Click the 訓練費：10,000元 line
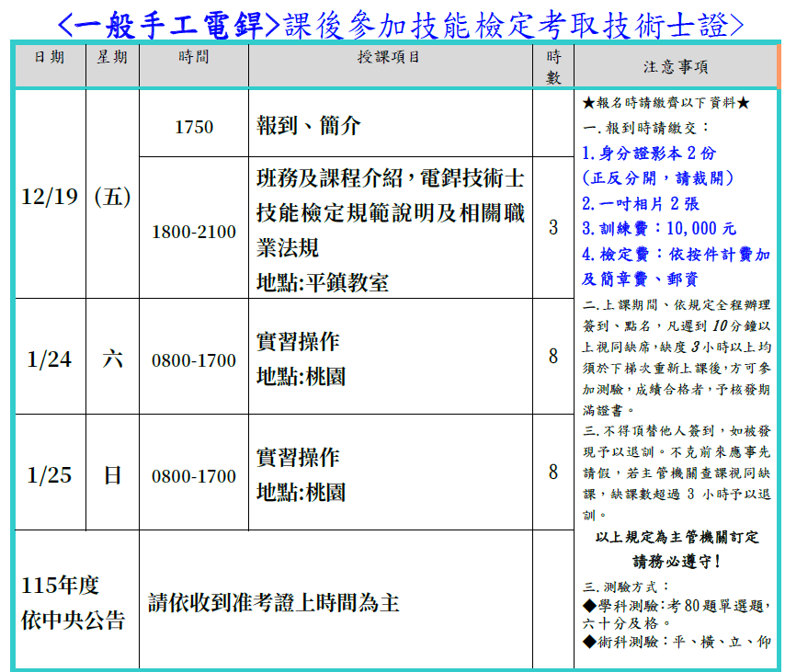 point(659,229)
